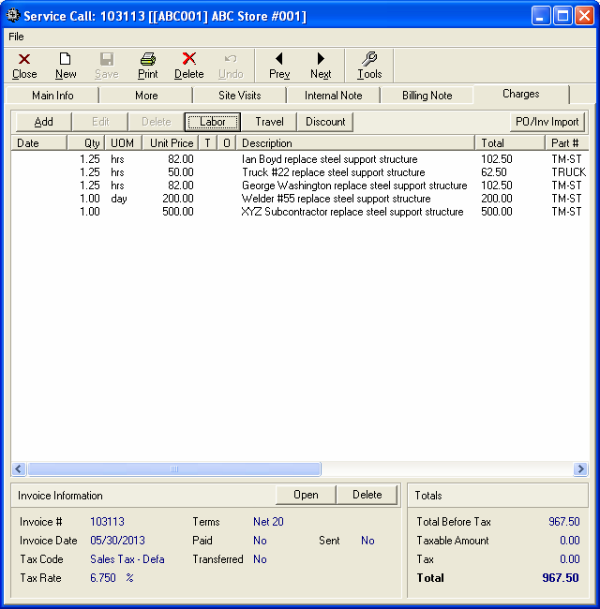Click the 500.00 unit price cell
This screenshot has height=609, width=600.
(x=178, y=212)
